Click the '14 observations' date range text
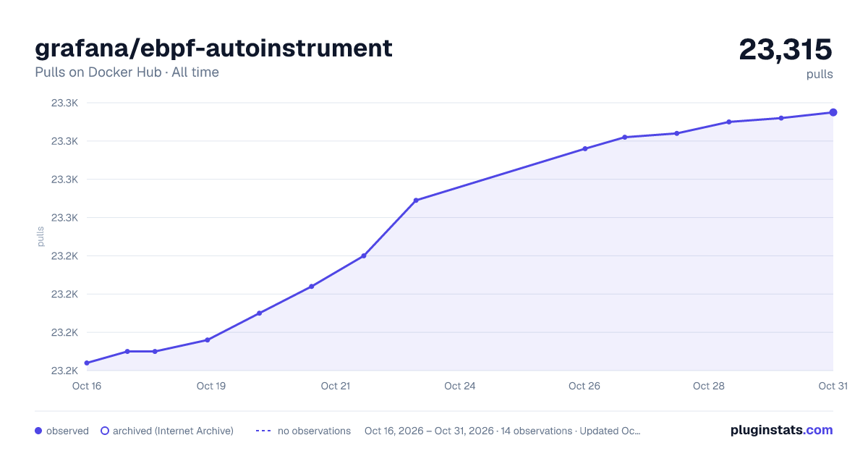 pos(503,431)
